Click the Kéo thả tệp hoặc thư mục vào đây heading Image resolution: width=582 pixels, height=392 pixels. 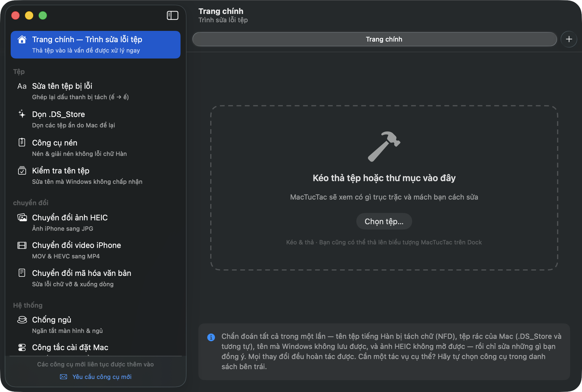click(384, 178)
